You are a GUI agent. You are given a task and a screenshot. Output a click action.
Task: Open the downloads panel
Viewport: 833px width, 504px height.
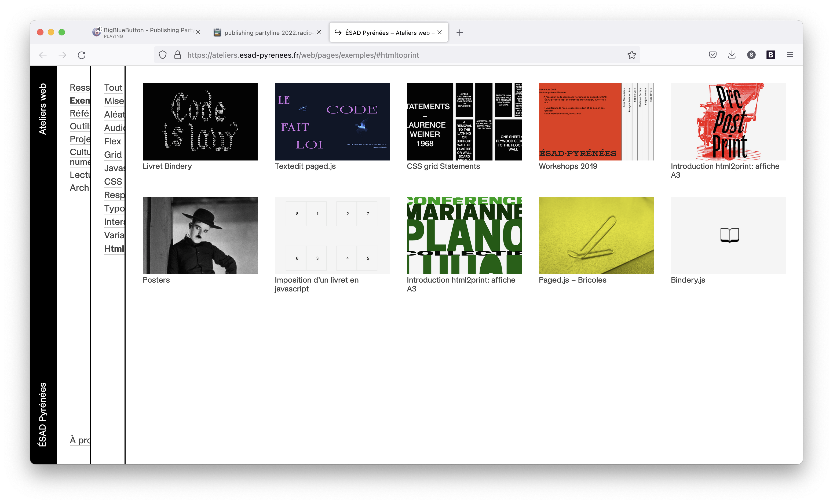click(x=732, y=55)
